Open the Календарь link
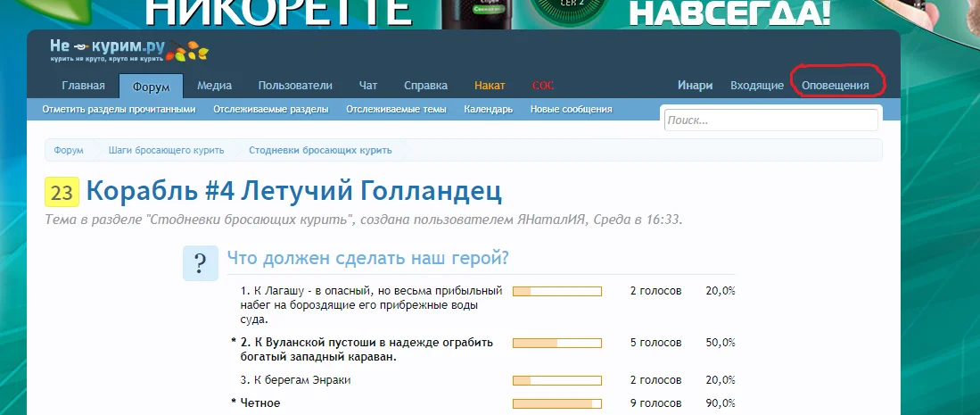The image size is (980, 415). click(x=488, y=110)
